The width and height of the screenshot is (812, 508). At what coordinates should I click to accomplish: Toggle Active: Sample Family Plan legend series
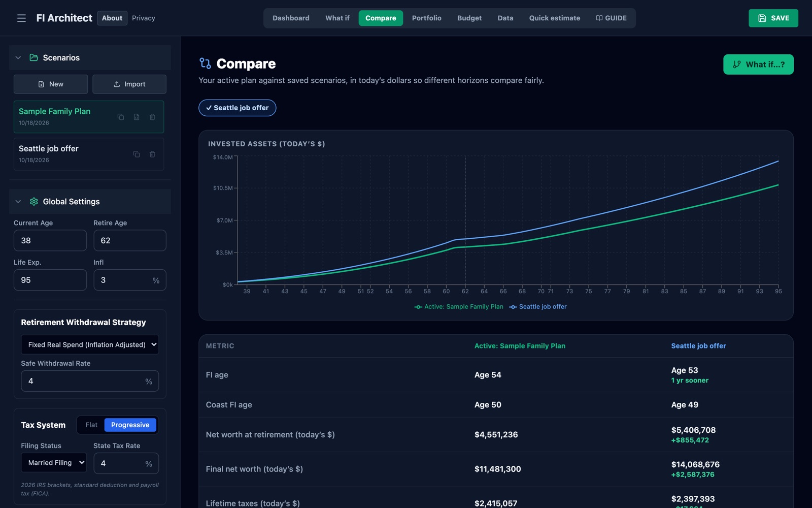pyautogui.click(x=459, y=307)
